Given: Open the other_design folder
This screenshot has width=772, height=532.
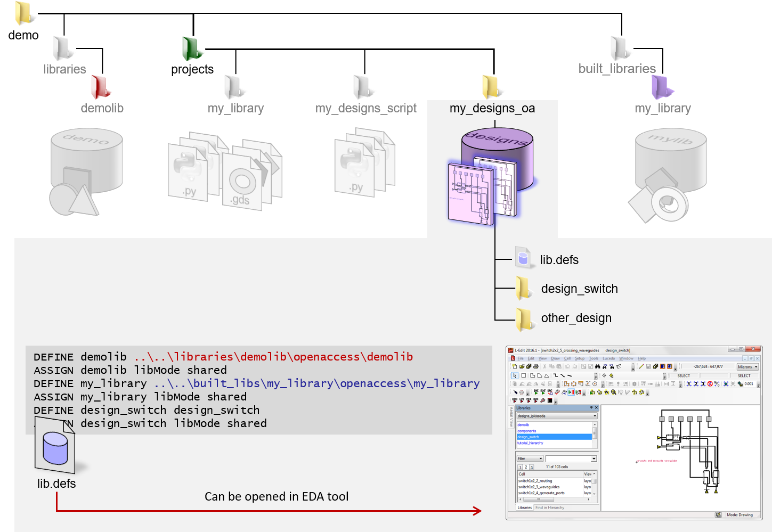Looking at the screenshot, I should [x=524, y=318].
